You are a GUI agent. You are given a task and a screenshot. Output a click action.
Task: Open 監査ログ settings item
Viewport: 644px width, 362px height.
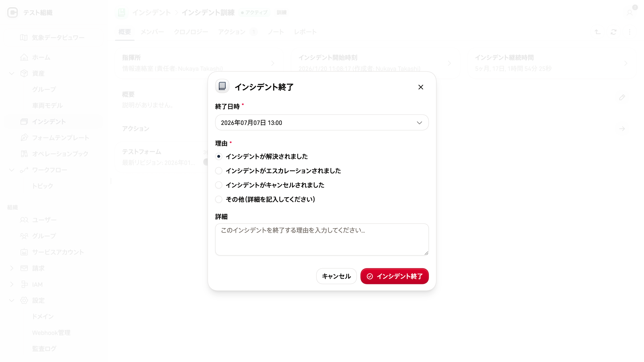pyautogui.click(x=44, y=349)
